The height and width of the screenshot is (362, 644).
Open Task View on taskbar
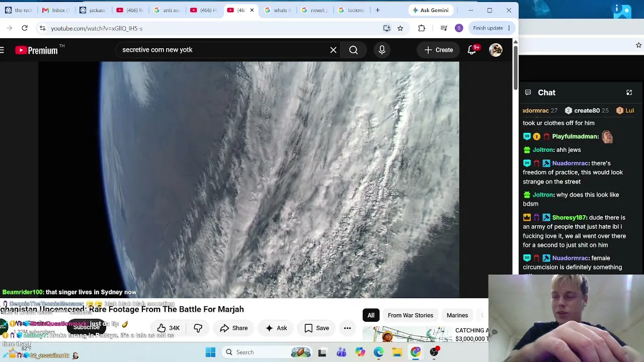point(322,352)
